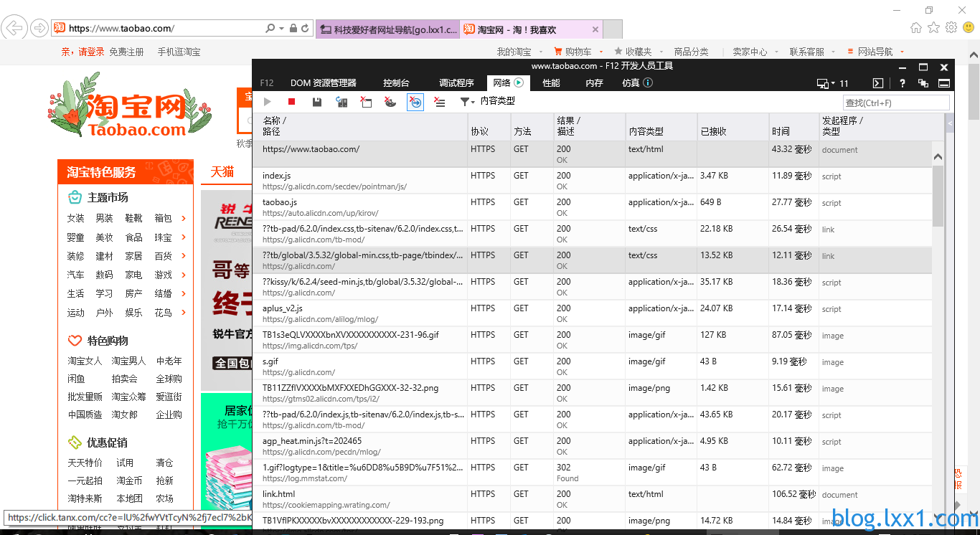Click the 请登录 login link
Screen dimensions: 980x535
(x=91, y=52)
